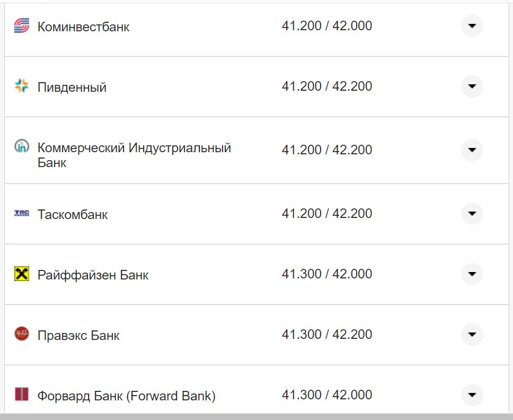
Task: Click the Таскомбанк TAC logo icon
Action: point(21,213)
